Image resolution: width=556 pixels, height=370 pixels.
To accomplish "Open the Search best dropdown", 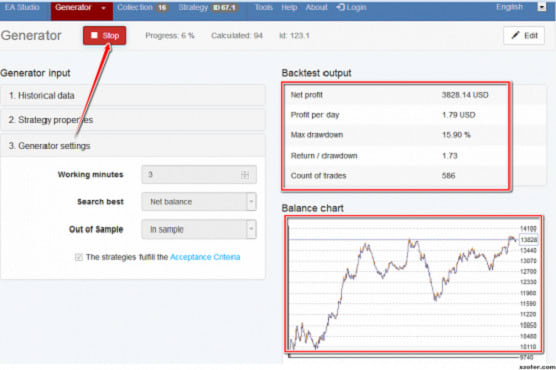I will (199, 201).
